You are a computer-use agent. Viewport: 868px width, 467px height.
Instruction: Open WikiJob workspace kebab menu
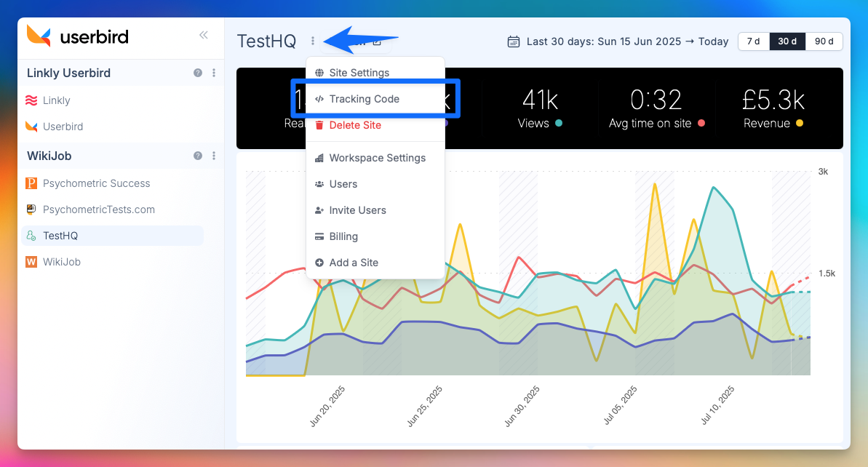(214, 156)
